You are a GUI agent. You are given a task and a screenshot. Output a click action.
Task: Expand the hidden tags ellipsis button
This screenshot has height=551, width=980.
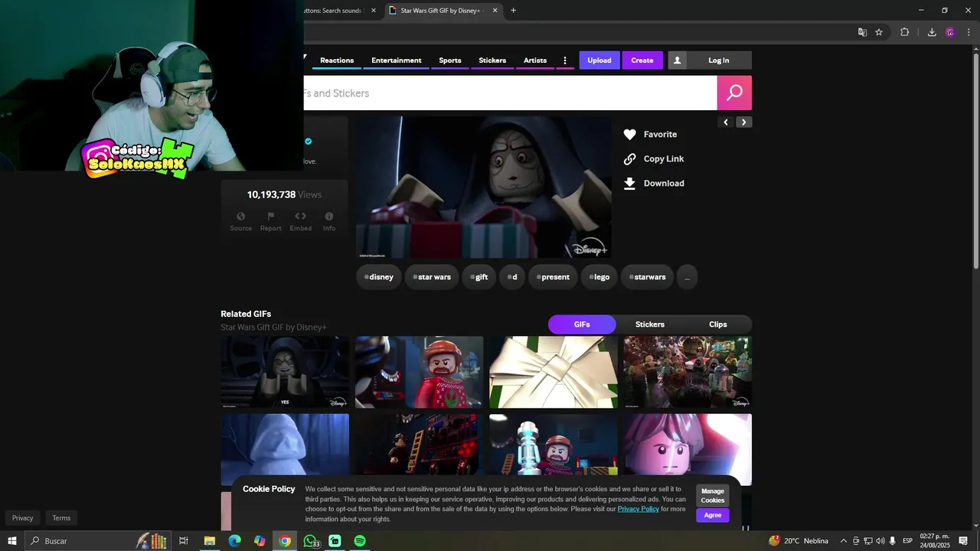point(687,277)
